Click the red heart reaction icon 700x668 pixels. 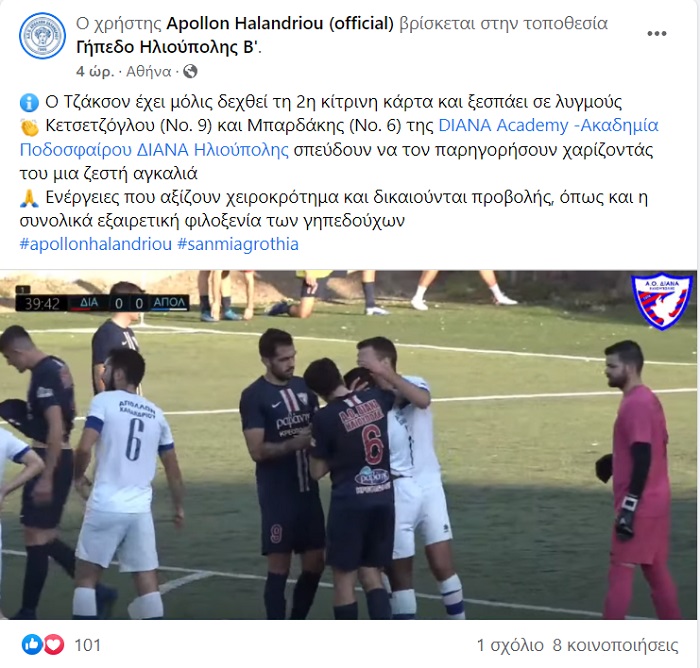tap(54, 645)
